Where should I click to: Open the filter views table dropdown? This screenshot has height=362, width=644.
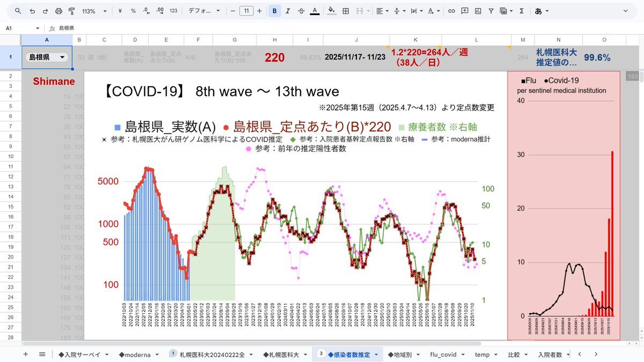506,11
